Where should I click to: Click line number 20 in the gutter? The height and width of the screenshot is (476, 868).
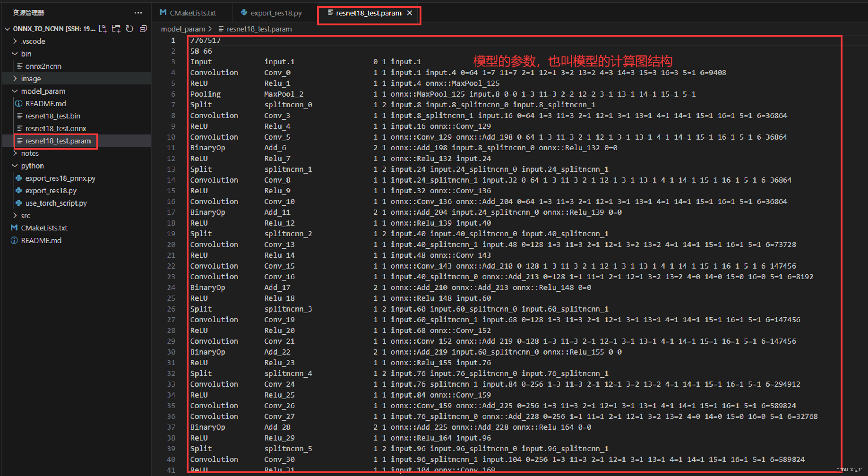171,244
